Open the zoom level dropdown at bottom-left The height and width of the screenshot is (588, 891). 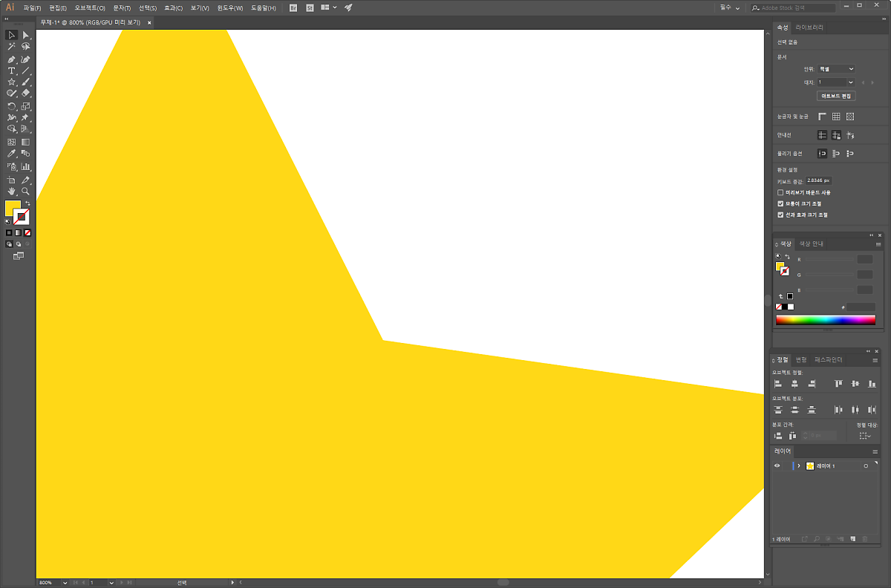(65, 583)
